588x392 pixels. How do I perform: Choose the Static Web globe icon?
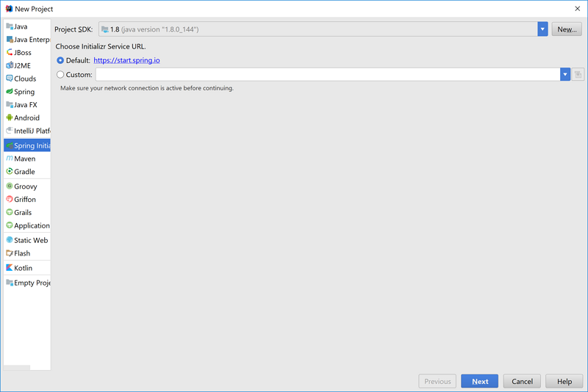coord(10,240)
